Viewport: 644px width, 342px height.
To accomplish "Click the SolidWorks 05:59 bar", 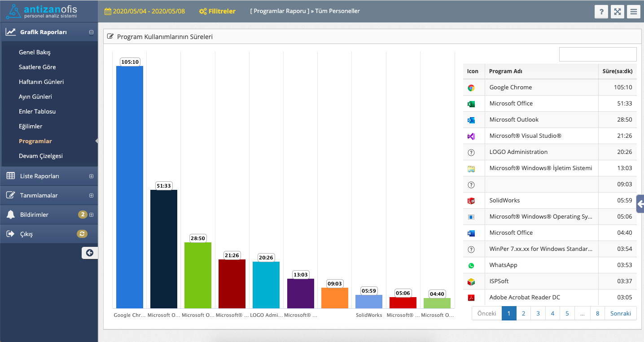I will [x=369, y=302].
